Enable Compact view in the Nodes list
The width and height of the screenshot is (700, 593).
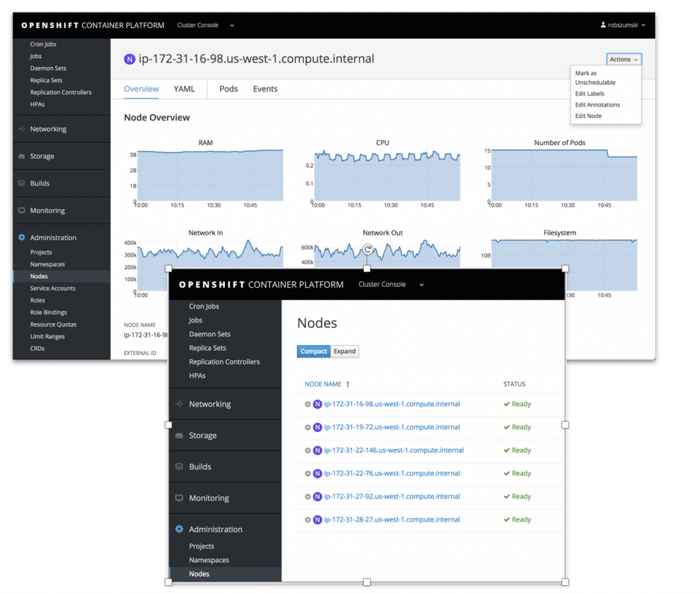click(313, 351)
